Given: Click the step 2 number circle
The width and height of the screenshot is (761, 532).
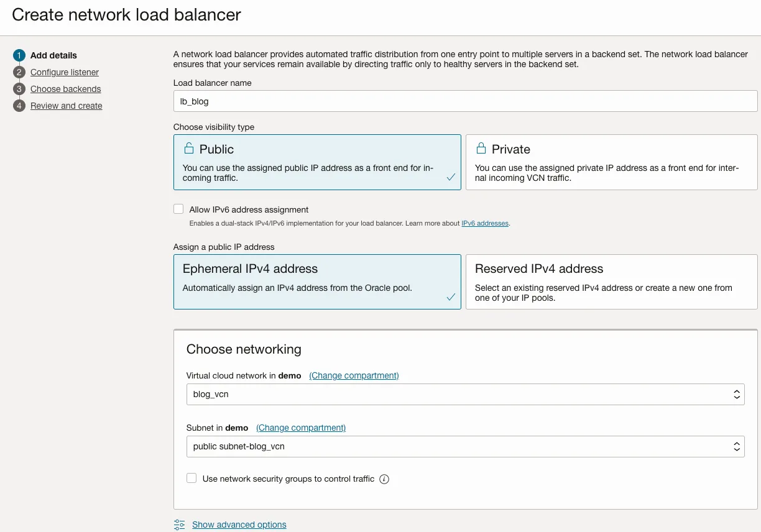Looking at the screenshot, I should click(x=19, y=72).
